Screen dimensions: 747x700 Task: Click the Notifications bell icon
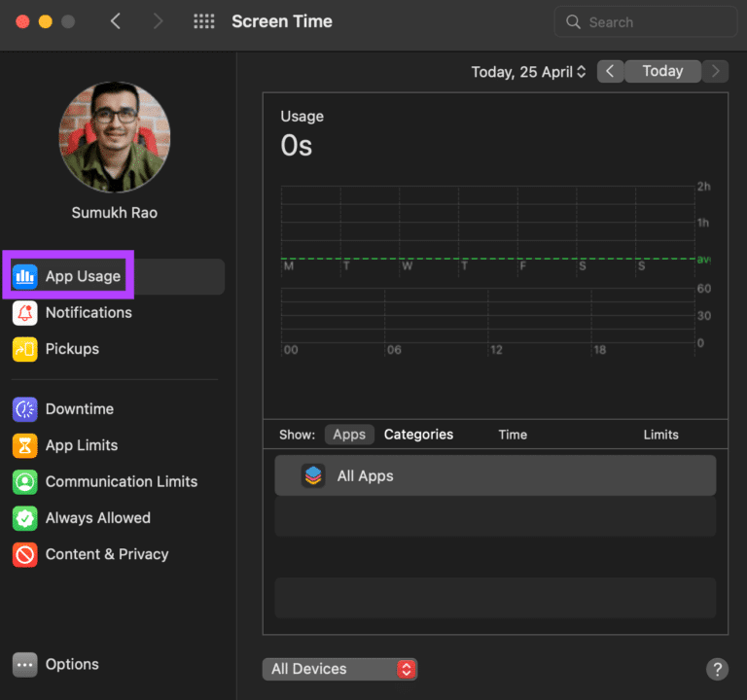(x=24, y=313)
